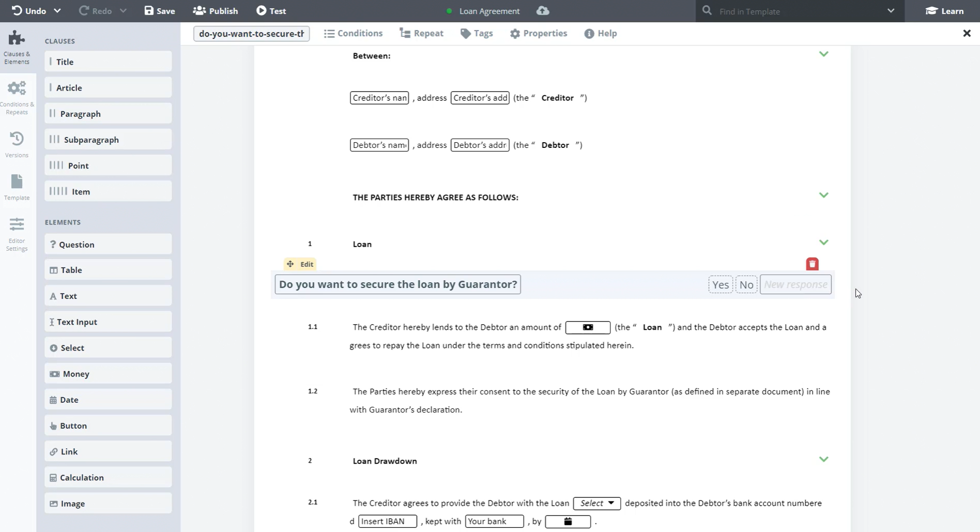Close the element toolbar with X
980x532 pixels.
[967, 34]
